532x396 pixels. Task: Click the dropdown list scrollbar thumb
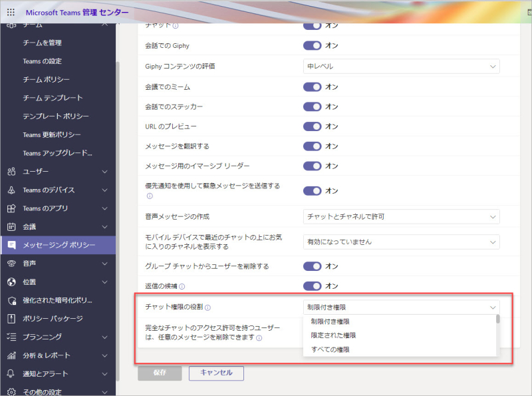(497, 319)
